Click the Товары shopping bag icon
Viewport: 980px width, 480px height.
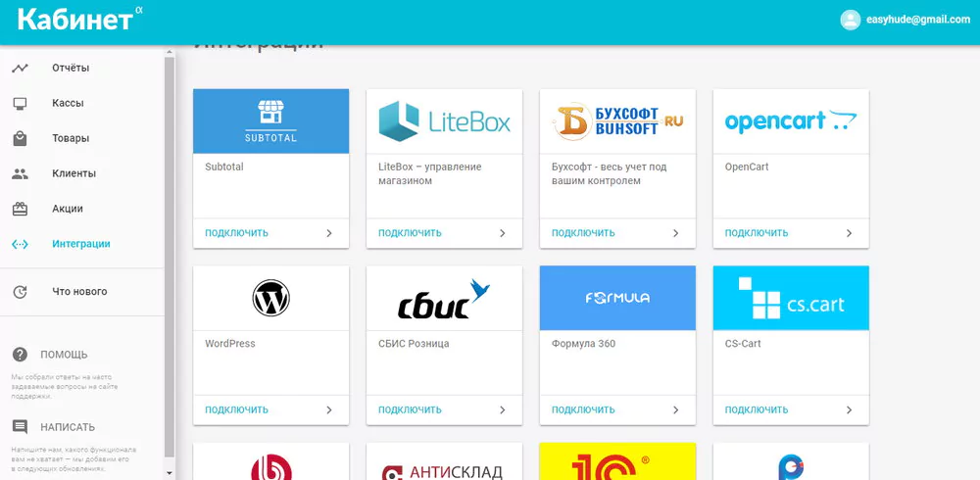(x=20, y=138)
